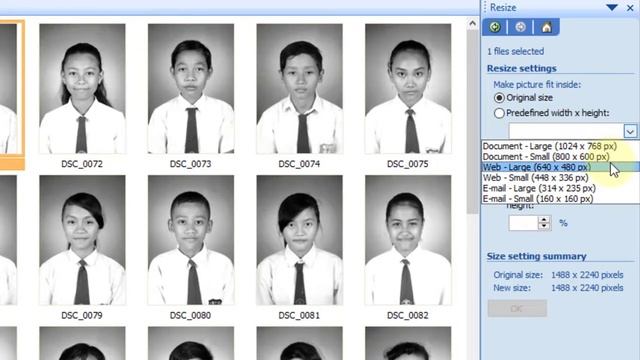The width and height of the screenshot is (640, 360).
Task: Click the Original size summary value
Action: click(x=587, y=275)
